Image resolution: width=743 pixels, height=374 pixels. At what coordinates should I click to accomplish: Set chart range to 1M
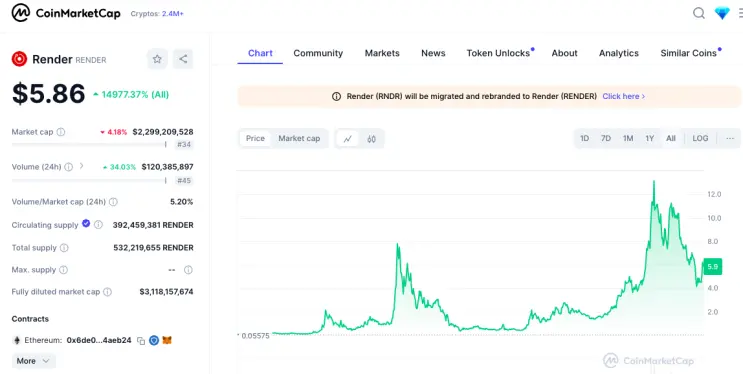click(x=628, y=138)
